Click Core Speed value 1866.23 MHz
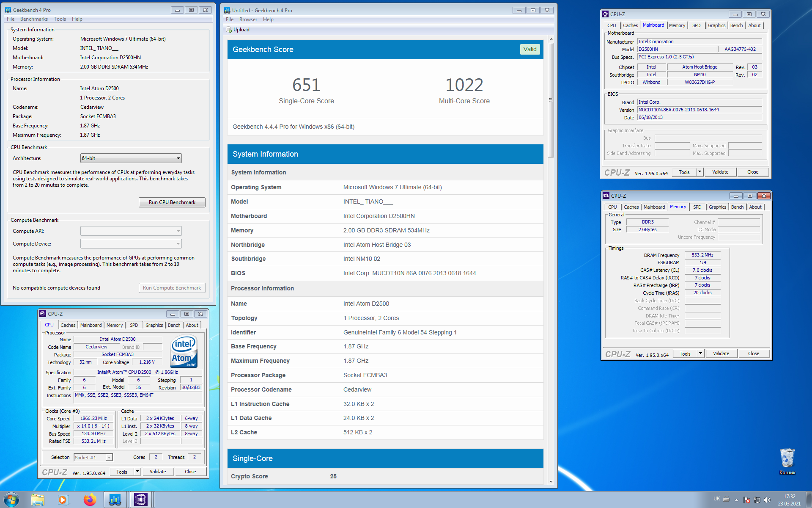This screenshot has height=508, width=812. click(x=93, y=418)
